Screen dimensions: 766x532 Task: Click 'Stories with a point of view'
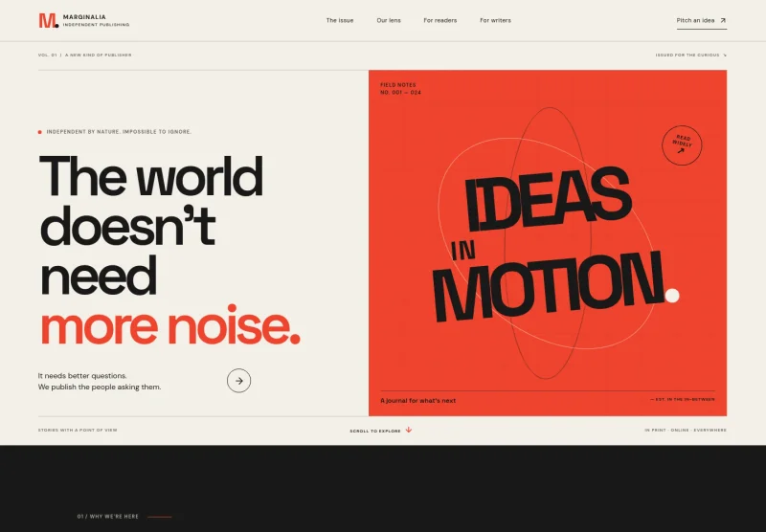[78, 430]
